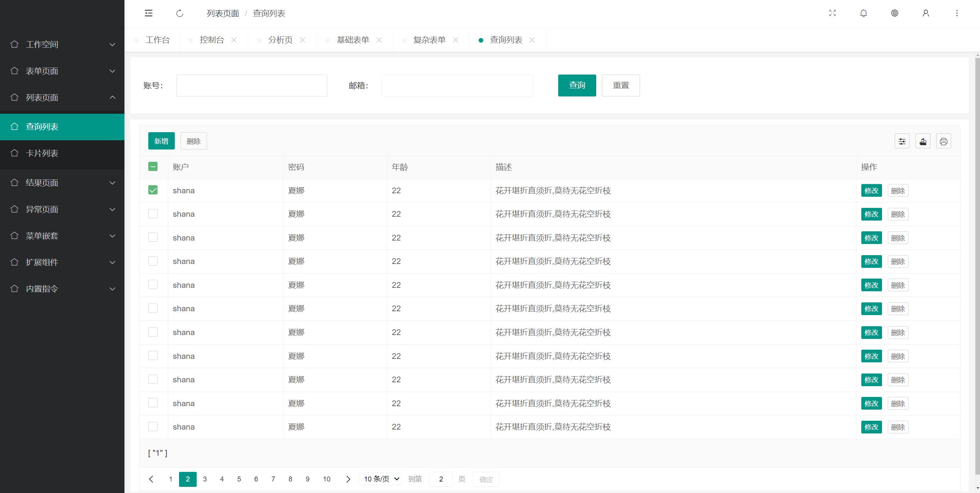
Task: Click the 账号 input field
Action: (252, 85)
